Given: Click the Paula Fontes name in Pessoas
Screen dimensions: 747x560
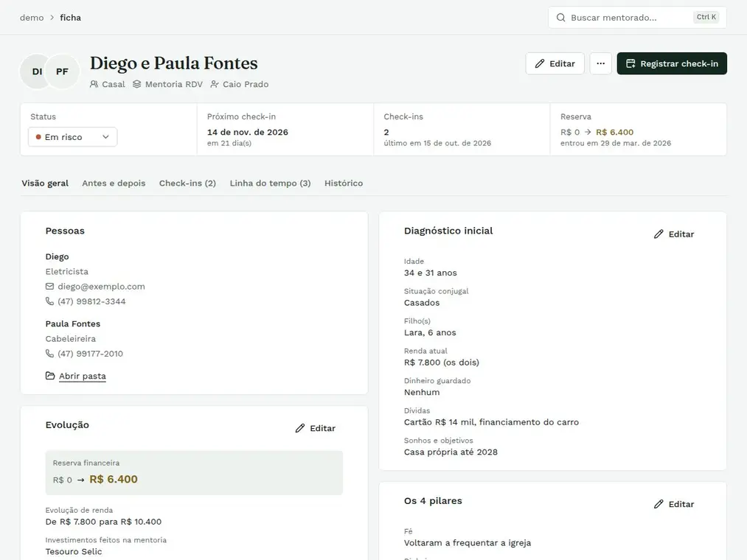Looking at the screenshot, I should [73, 323].
